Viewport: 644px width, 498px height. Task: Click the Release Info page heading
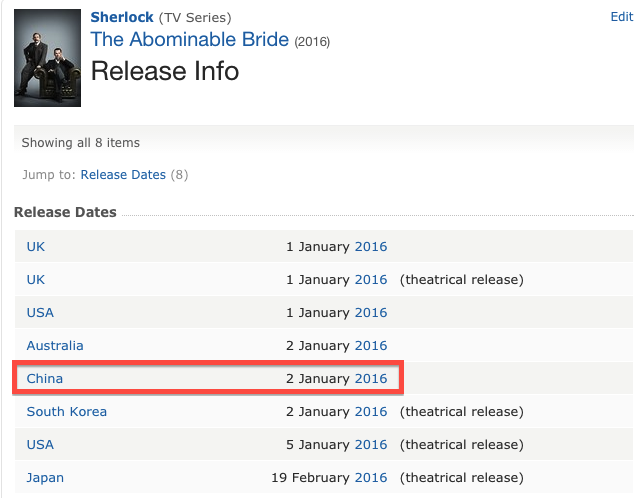click(165, 71)
